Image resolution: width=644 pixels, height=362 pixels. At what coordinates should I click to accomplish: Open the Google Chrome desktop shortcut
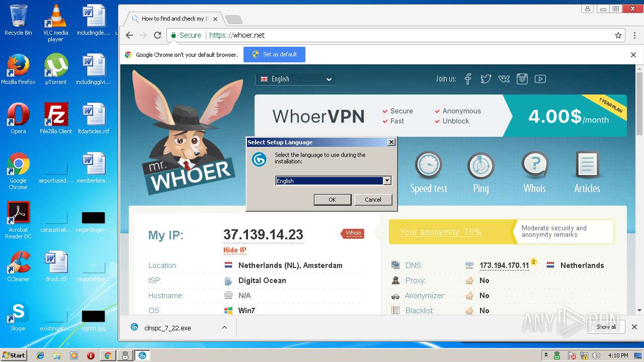pyautogui.click(x=18, y=171)
